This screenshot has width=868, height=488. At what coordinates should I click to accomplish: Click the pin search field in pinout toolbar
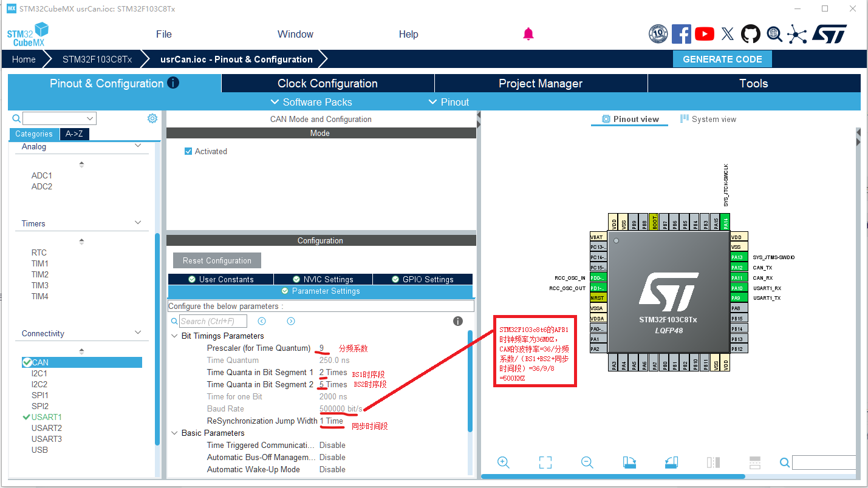[x=824, y=463]
